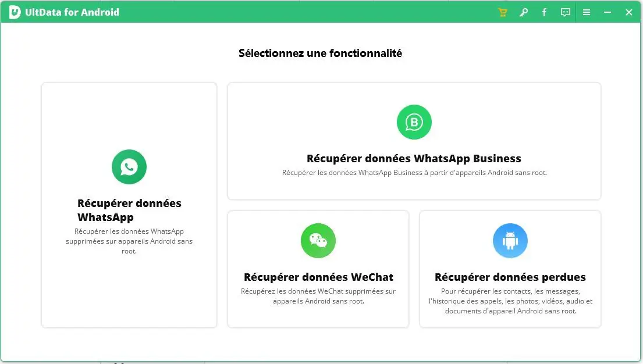Click text 'Pour récupérer les contacts, les messages'
The image size is (643, 364).
coord(510,291)
